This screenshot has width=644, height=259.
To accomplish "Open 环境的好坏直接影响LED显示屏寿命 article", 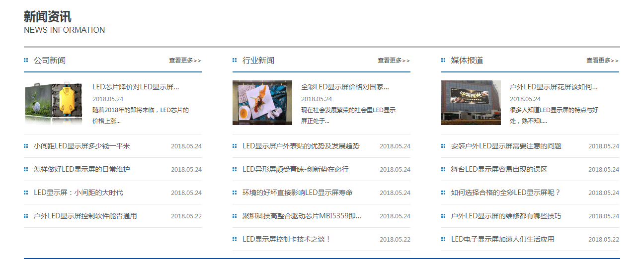I will point(298,193).
